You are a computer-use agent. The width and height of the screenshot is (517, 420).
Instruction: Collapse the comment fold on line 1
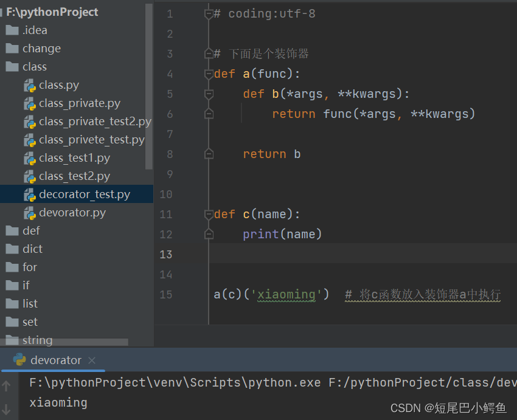(x=209, y=14)
